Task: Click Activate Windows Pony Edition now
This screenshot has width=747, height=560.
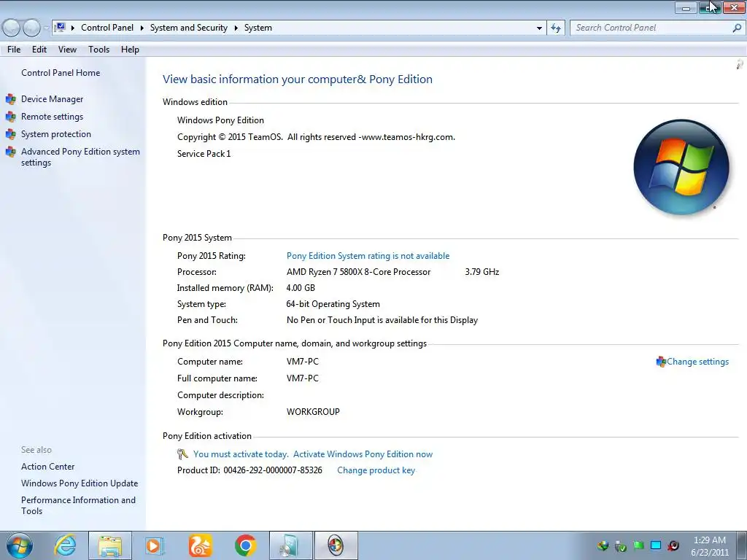Action: pyautogui.click(x=363, y=454)
